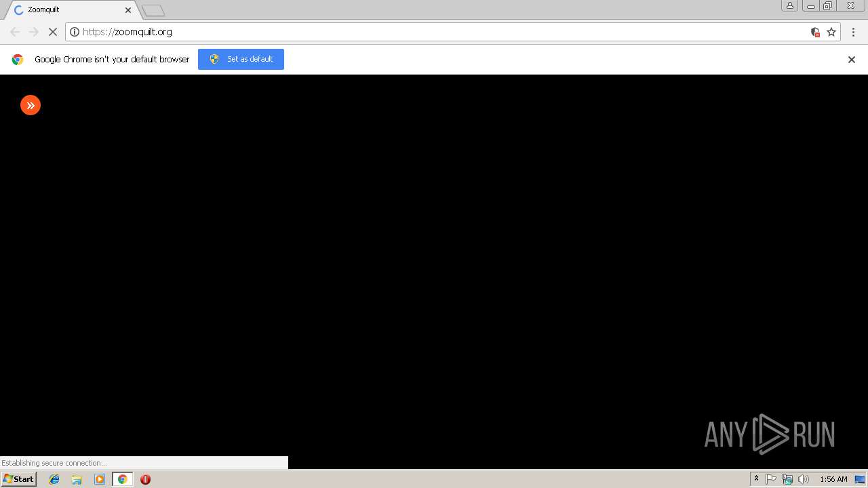Viewport: 868px width, 488px height.
Task: Show hidden tray icons
Action: tap(757, 479)
